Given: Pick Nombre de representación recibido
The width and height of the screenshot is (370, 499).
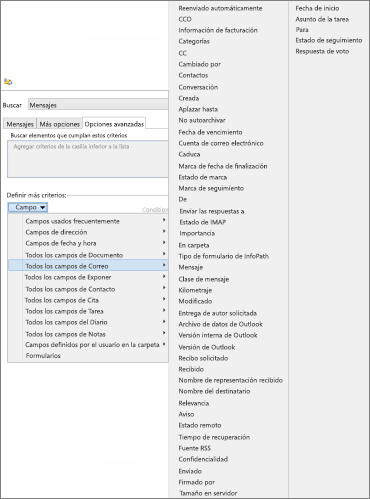Looking at the screenshot, I should 230,380.
